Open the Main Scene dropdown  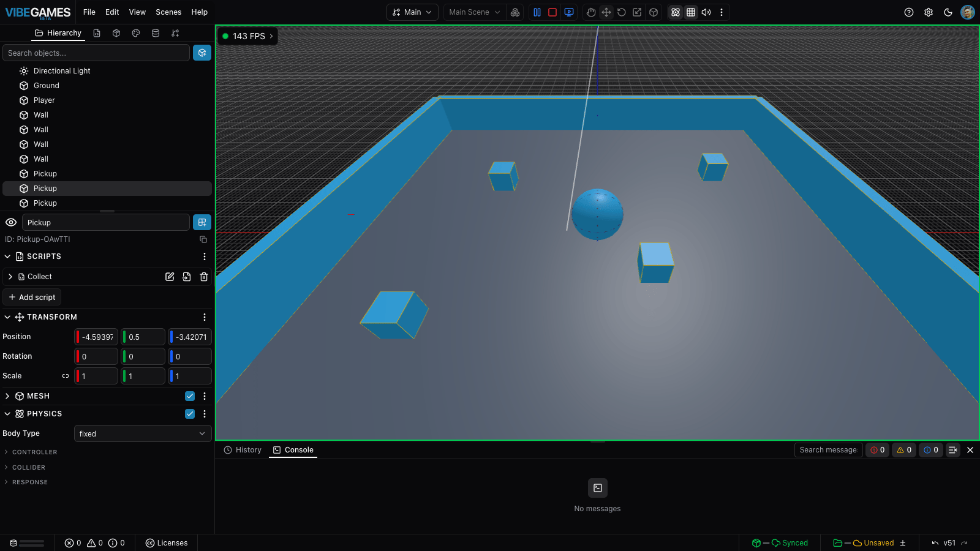click(475, 12)
